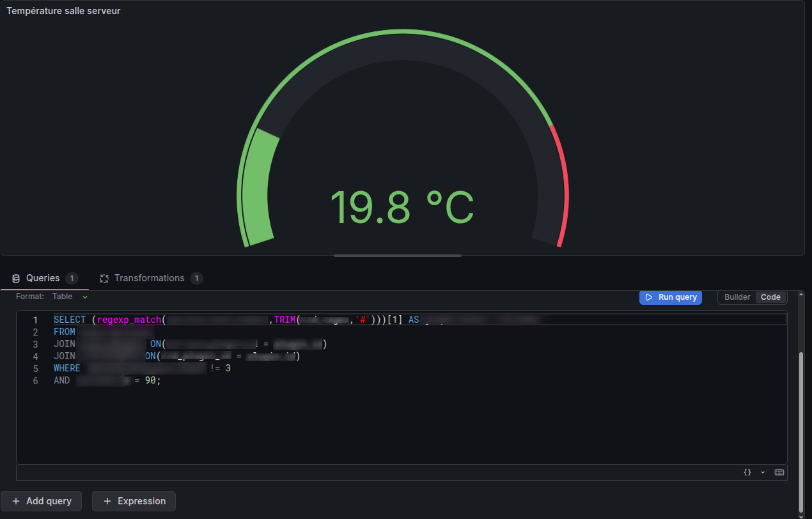
Task: Expand the editor using the bottom chevron
Action: pyautogui.click(x=762, y=472)
